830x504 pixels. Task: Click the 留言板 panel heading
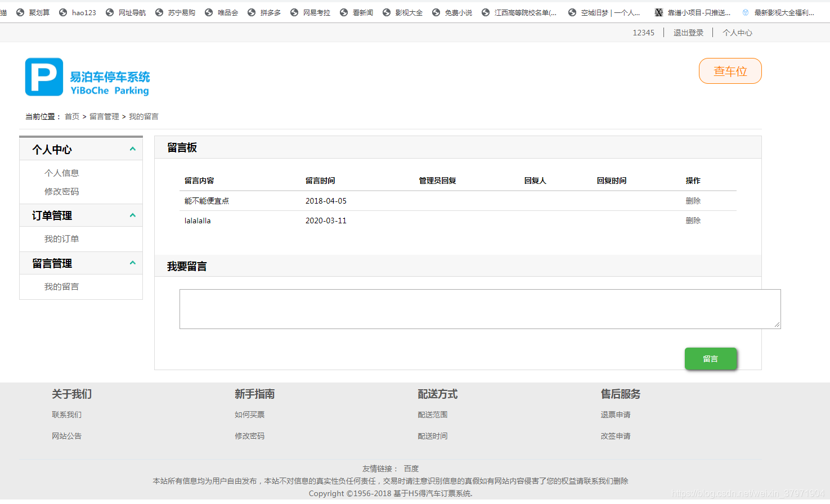(182, 147)
